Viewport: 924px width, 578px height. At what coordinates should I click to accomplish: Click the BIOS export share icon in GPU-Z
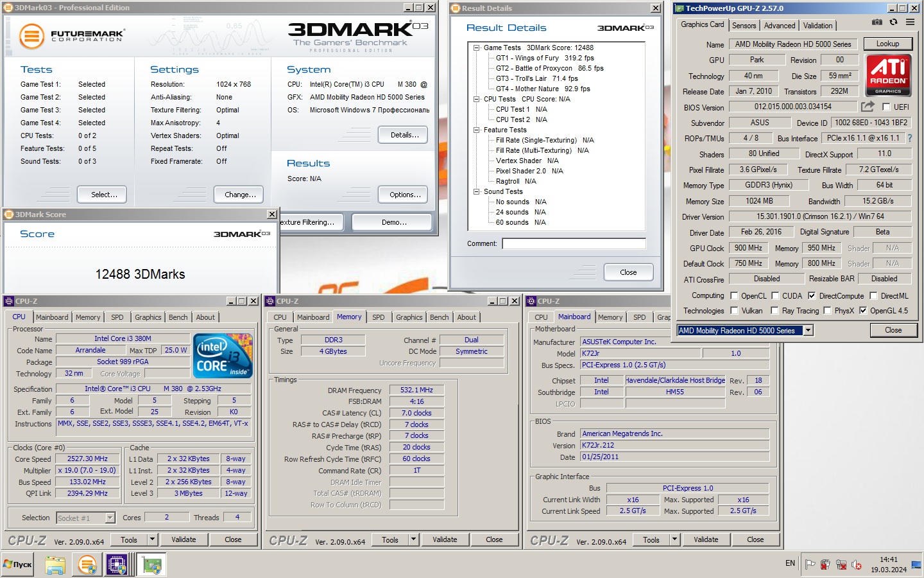click(x=868, y=107)
